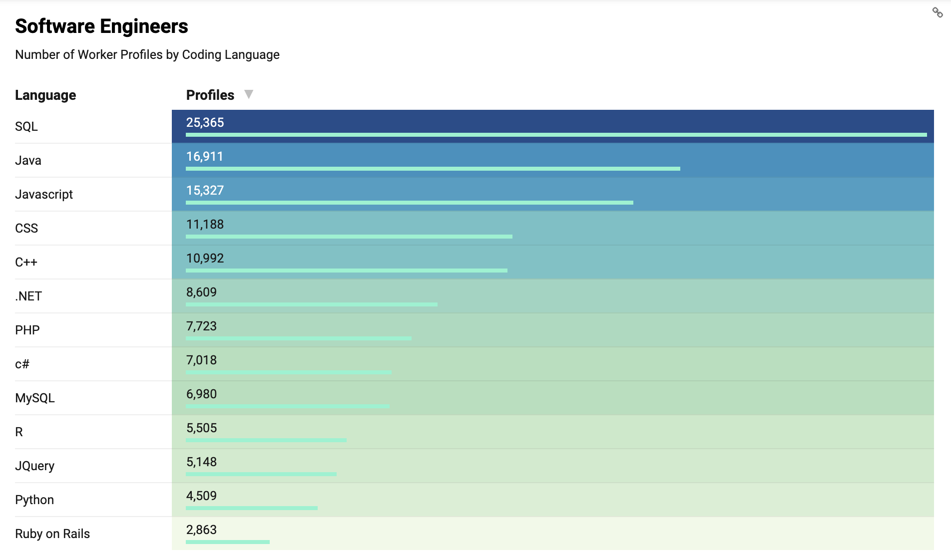Select the Python language label
The height and width of the screenshot is (560, 951).
click(x=34, y=500)
